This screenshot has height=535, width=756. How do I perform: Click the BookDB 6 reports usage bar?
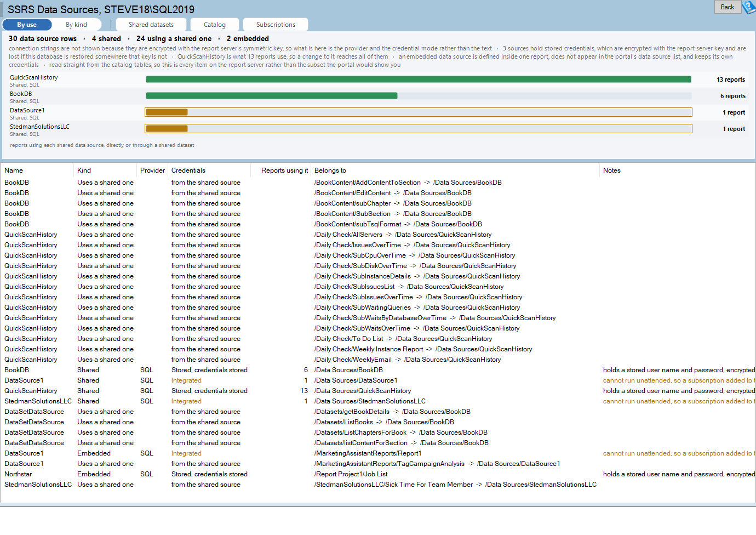pos(419,96)
